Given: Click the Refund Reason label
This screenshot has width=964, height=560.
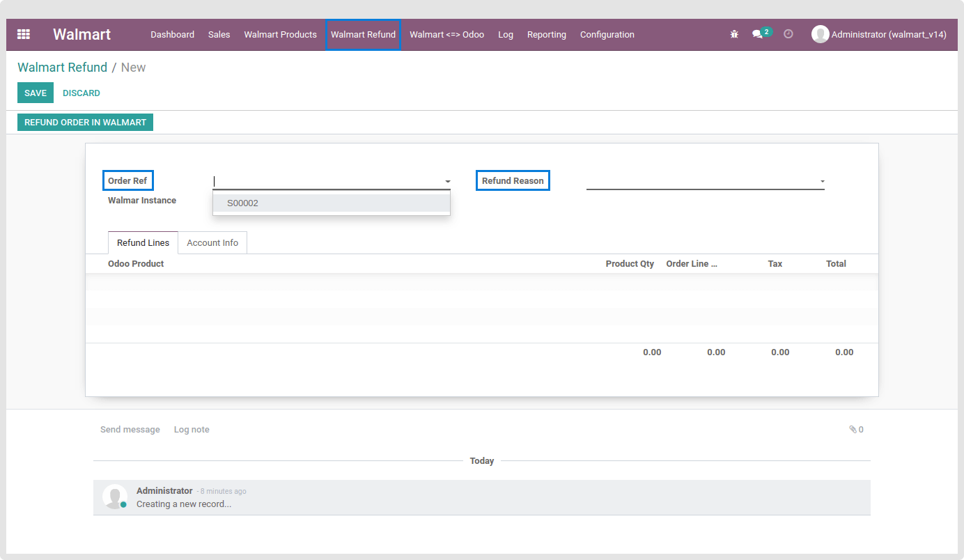Looking at the screenshot, I should (513, 181).
